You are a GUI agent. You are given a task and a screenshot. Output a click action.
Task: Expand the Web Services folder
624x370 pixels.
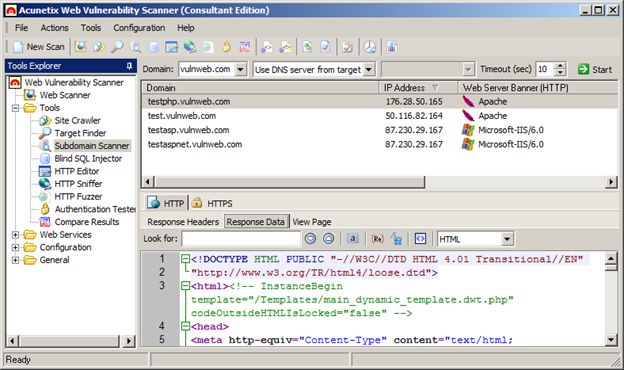click(x=15, y=235)
